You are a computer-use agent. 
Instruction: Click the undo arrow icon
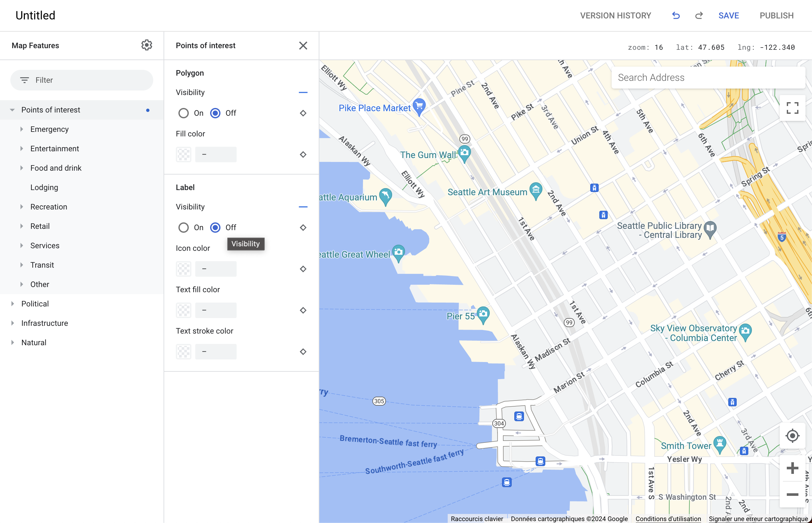pyautogui.click(x=676, y=16)
